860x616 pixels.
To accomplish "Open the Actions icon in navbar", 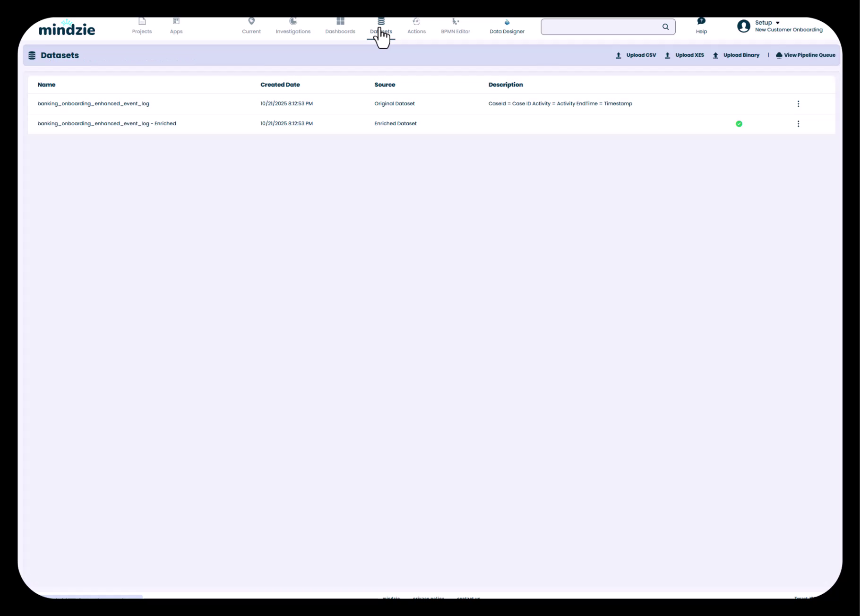I will tap(416, 22).
